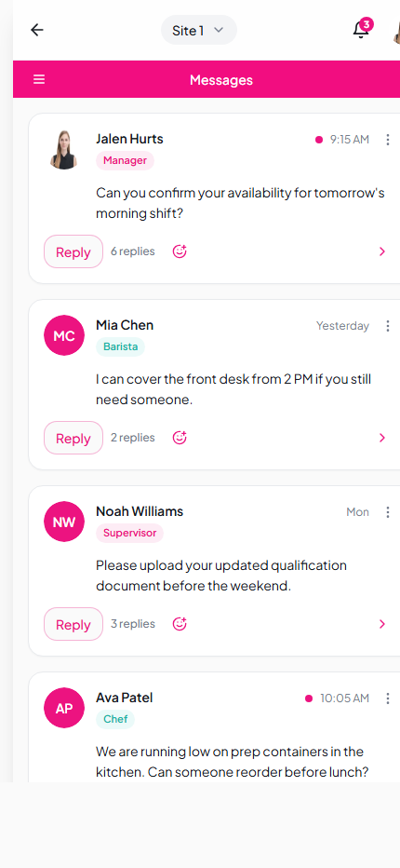Reply to Noah Williams message

point(73,624)
